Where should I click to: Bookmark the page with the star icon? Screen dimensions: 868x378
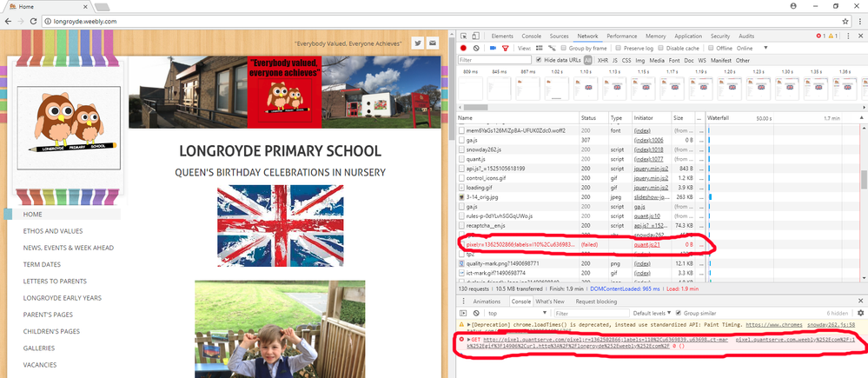(x=845, y=21)
